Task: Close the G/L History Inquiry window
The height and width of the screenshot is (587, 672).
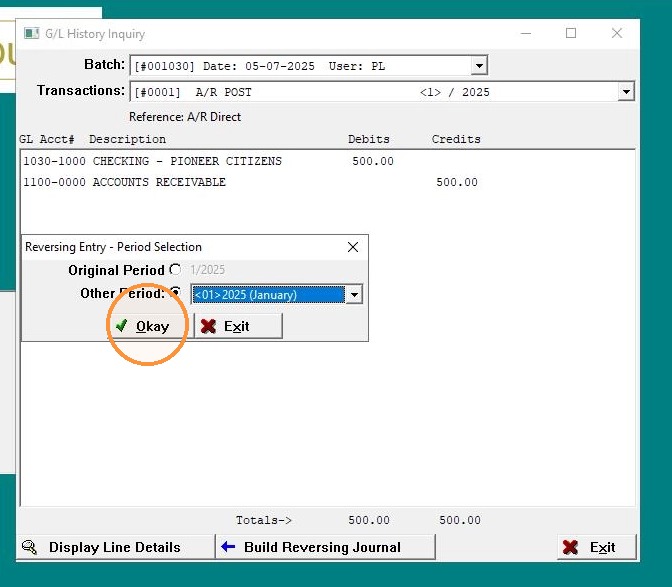Action: [x=617, y=33]
